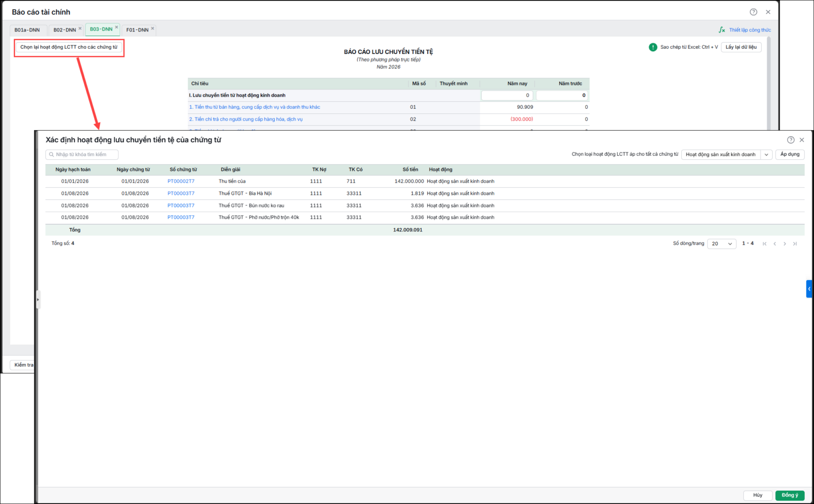Click the amount 142.000.000

tap(409, 182)
